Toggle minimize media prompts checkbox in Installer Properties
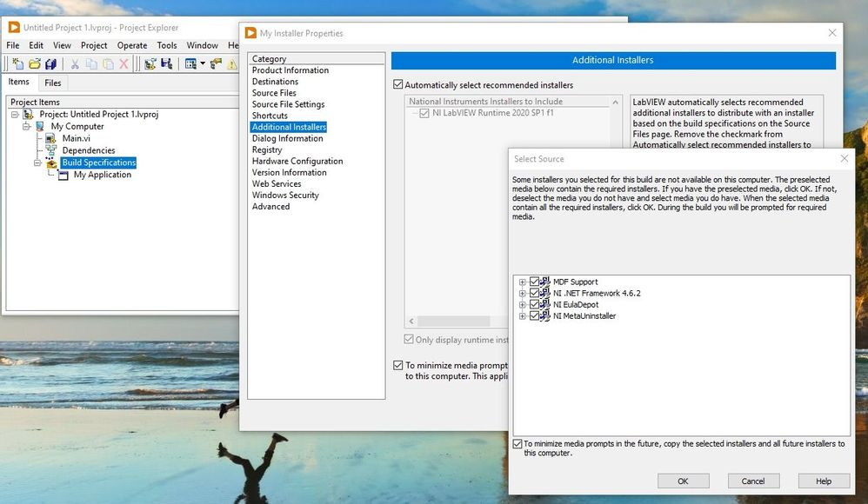The image size is (868, 504). pos(398,365)
